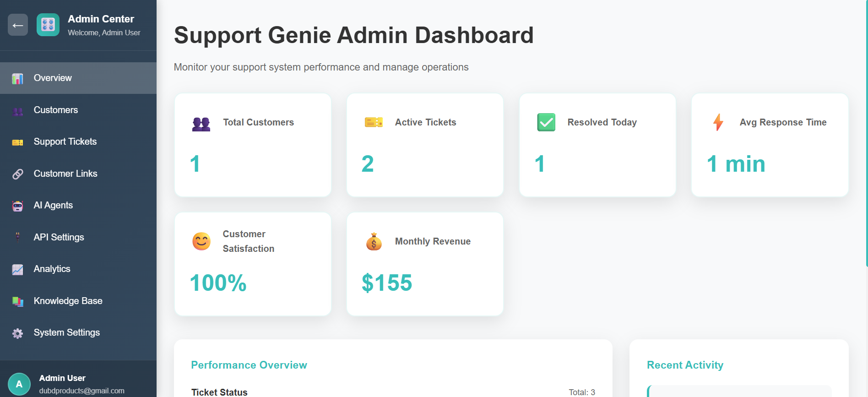This screenshot has width=868, height=397.
Task: Click the back arrow button in sidebar header
Action: point(18,25)
